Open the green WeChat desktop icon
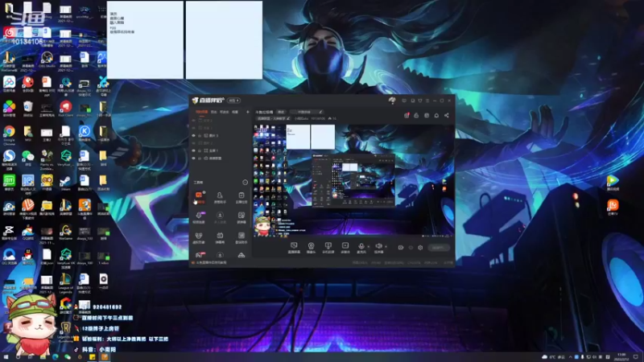644x362 pixels. coord(28,158)
